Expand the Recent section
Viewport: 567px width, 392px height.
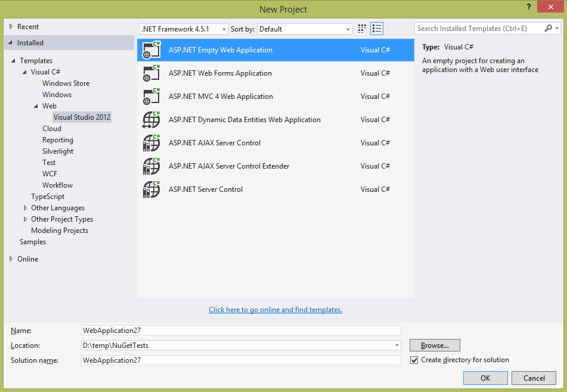point(11,26)
